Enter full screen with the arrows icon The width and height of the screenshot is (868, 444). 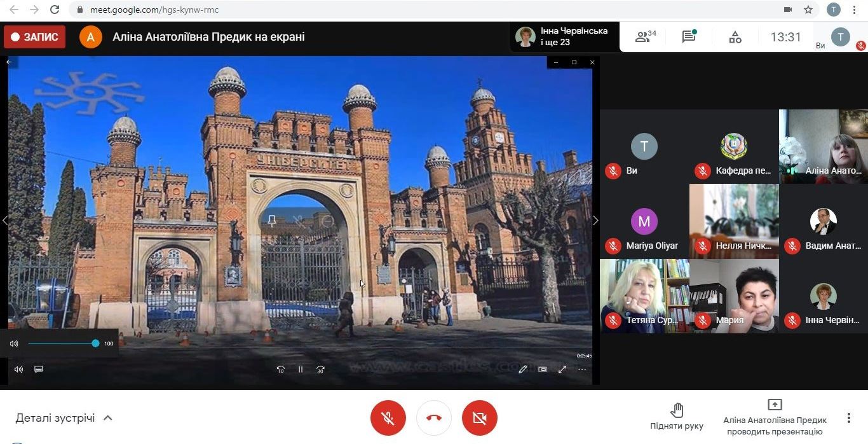pos(562,369)
